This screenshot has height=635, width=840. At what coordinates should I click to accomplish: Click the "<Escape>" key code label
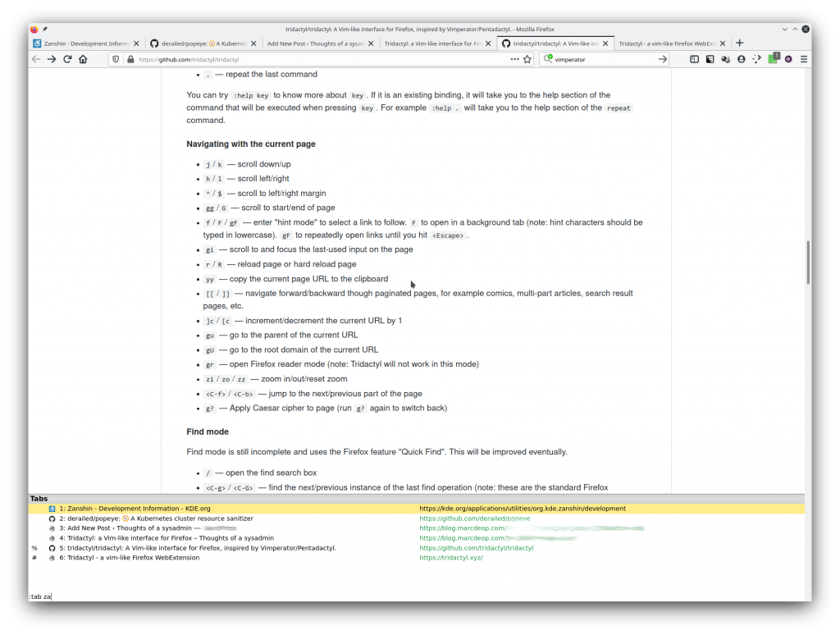coord(448,235)
